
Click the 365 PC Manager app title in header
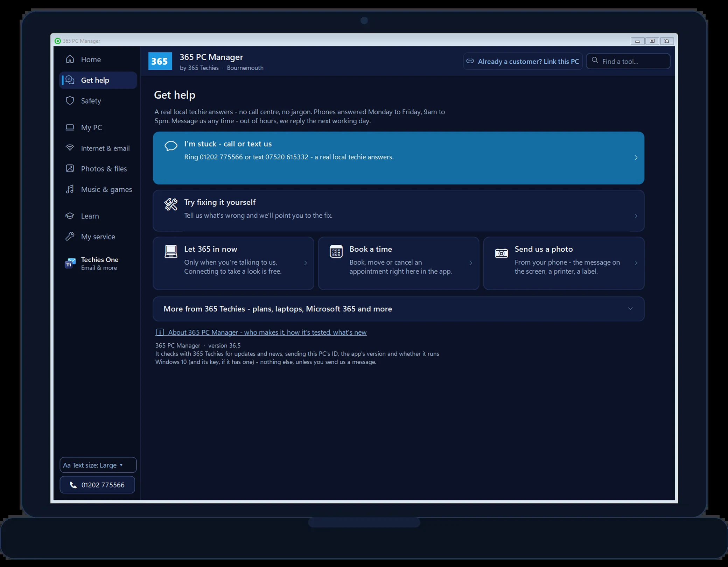tap(211, 57)
